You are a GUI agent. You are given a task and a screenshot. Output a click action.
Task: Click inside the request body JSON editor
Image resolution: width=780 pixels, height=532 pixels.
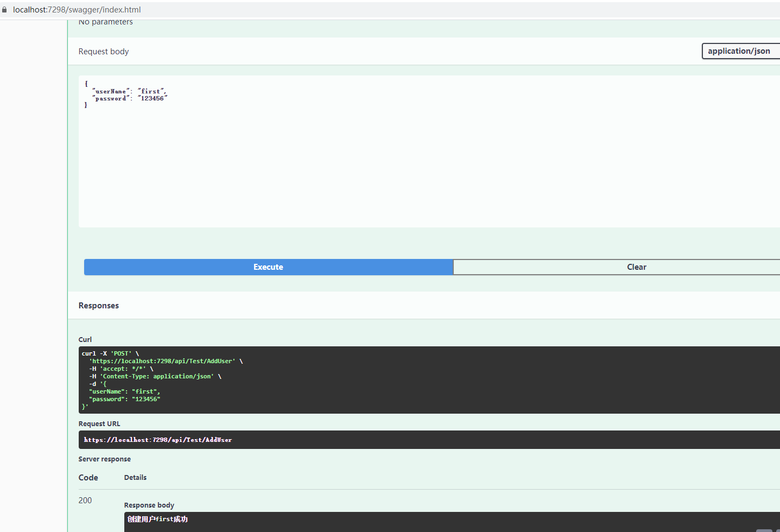click(429, 151)
